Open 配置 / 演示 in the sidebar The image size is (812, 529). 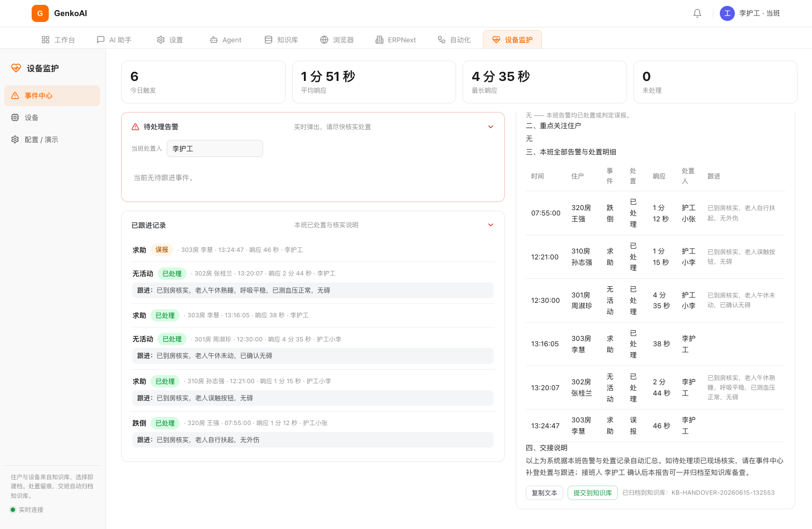(52, 139)
